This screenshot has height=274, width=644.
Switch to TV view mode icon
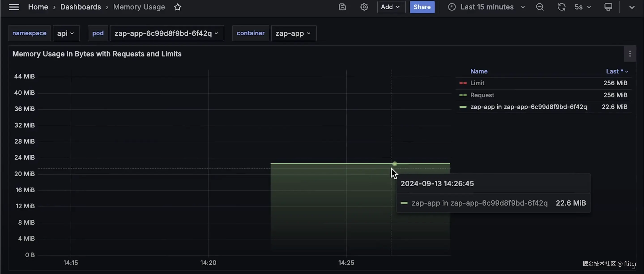608,7
